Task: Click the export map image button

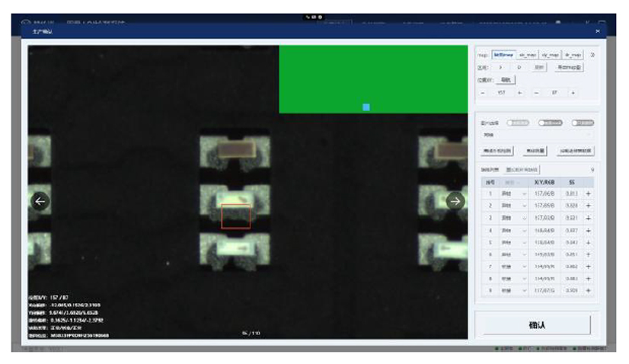Action: point(569,68)
